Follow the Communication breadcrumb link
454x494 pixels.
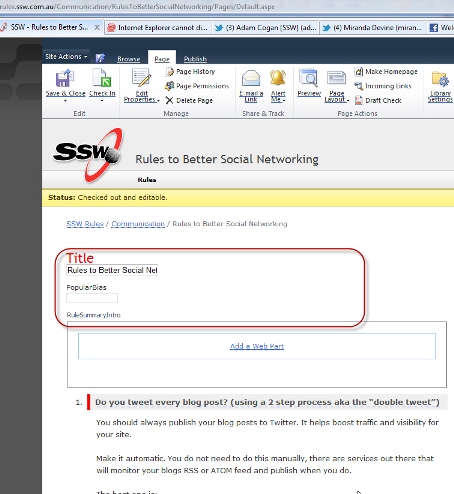click(138, 224)
